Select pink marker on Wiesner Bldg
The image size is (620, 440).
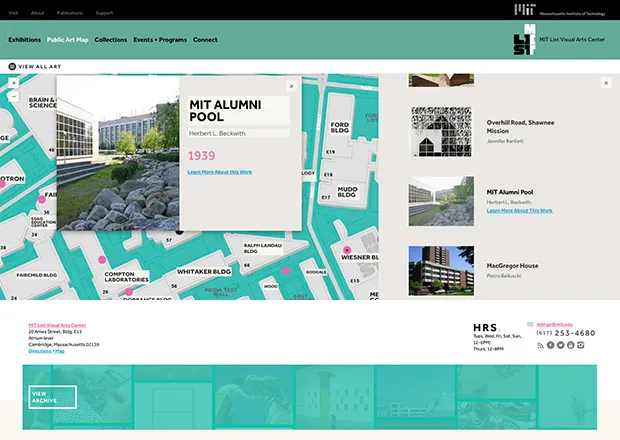pyautogui.click(x=347, y=250)
